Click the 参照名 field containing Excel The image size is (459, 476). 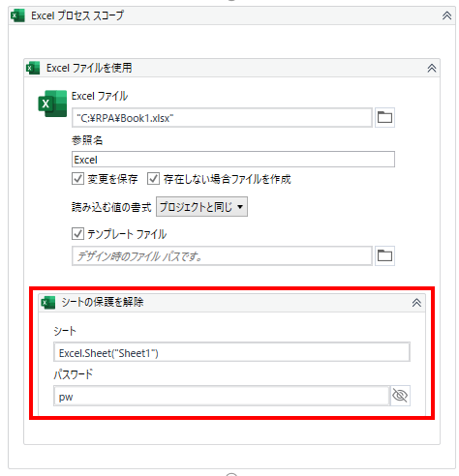point(233,160)
